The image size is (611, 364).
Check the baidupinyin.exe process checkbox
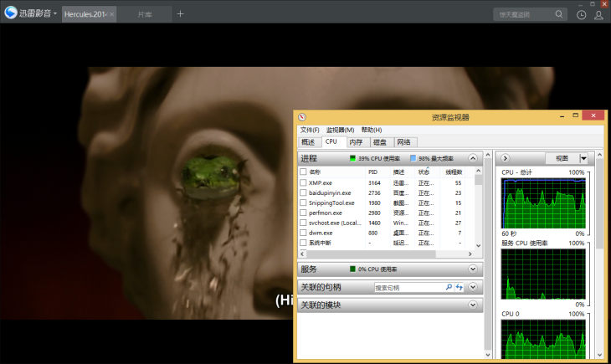[x=303, y=193]
